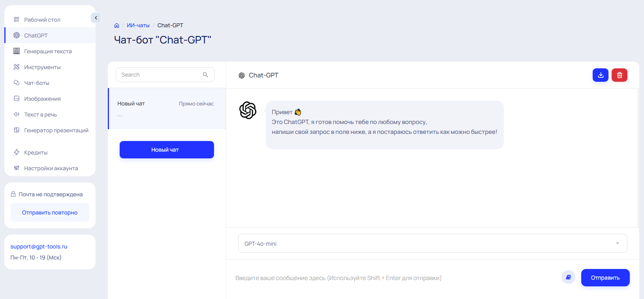Go to Инструменты section

42,67
